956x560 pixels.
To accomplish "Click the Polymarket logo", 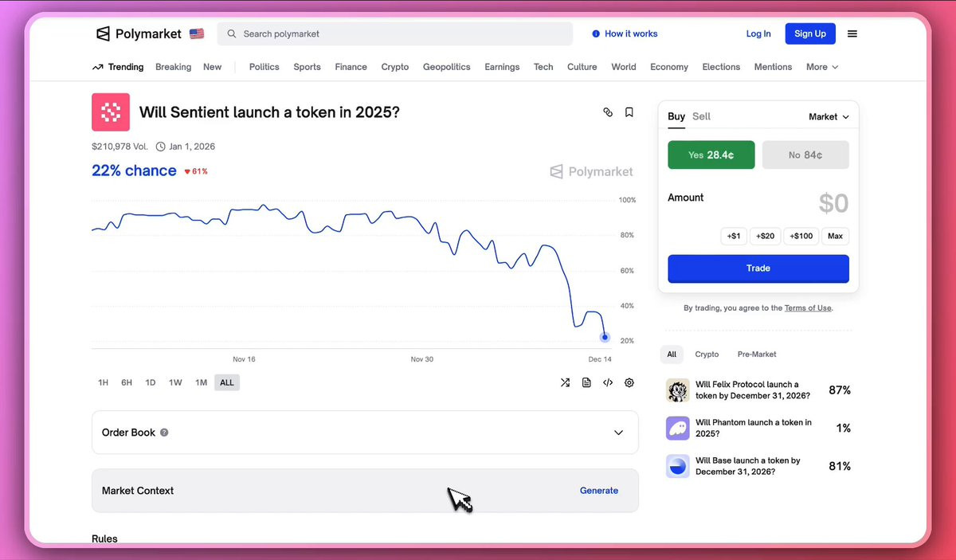I will click(139, 34).
